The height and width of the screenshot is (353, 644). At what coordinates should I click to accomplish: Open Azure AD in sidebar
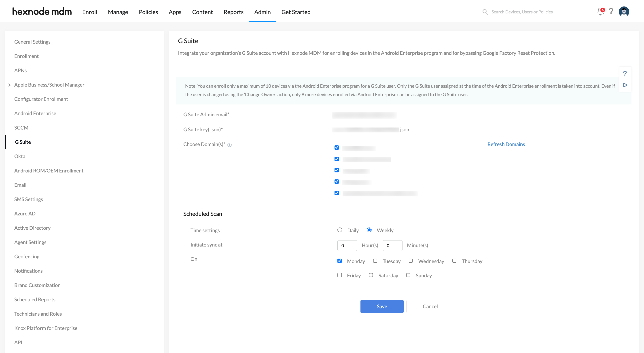pyautogui.click(x=25, y=214)
